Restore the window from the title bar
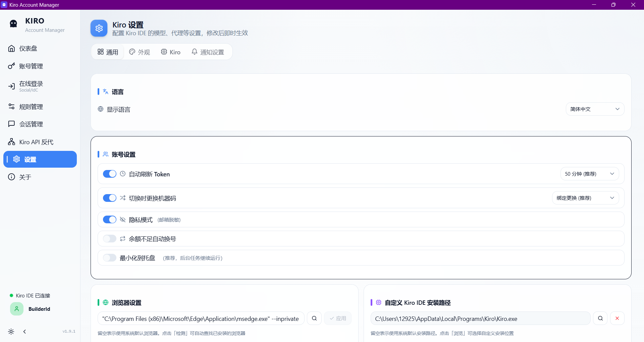The image size is (644, 342). 613,5
